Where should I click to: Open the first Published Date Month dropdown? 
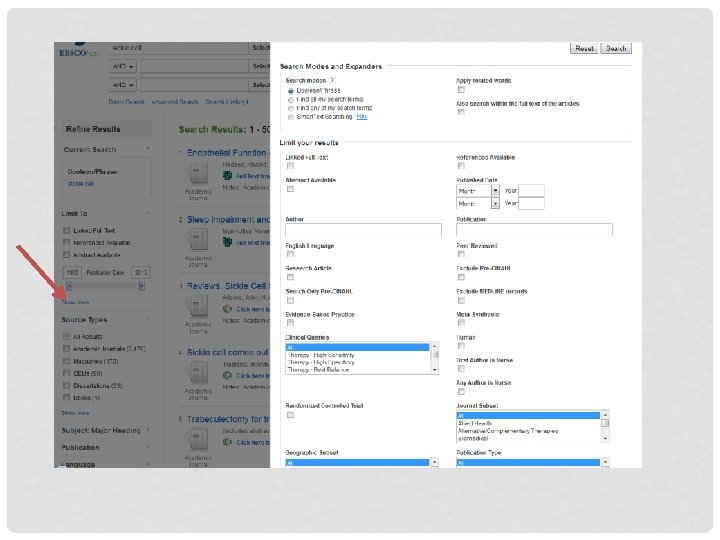click(x=478, y=191)
